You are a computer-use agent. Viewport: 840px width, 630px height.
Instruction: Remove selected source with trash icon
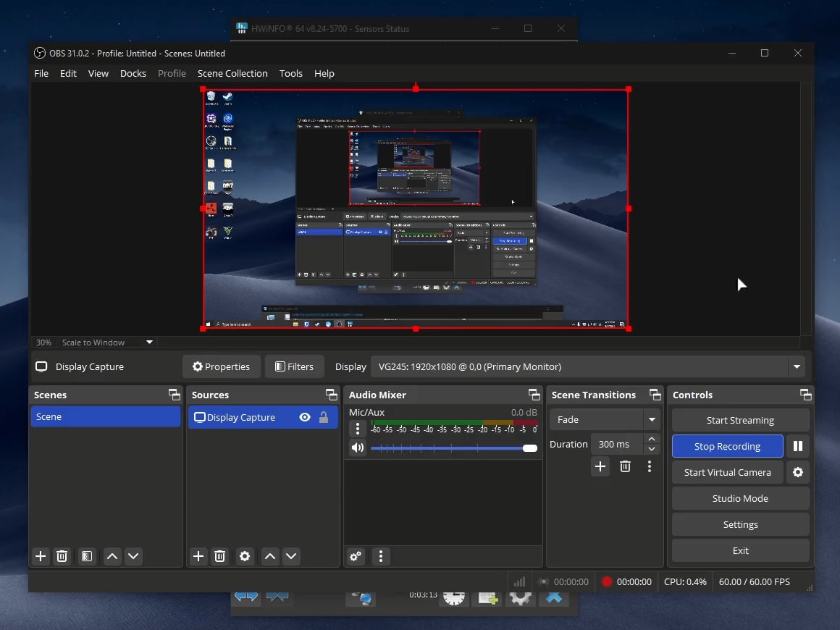219,556
